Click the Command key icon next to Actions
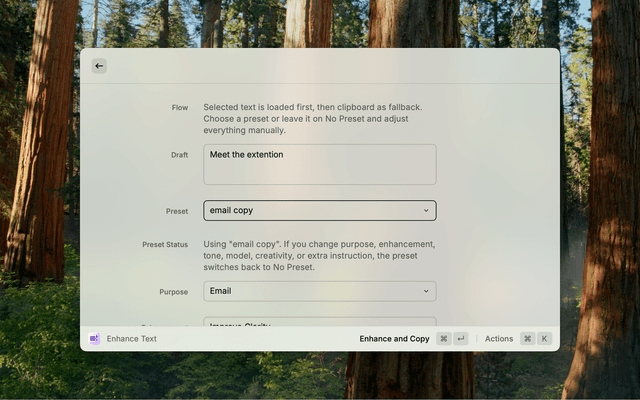 [x=527, y=339]
